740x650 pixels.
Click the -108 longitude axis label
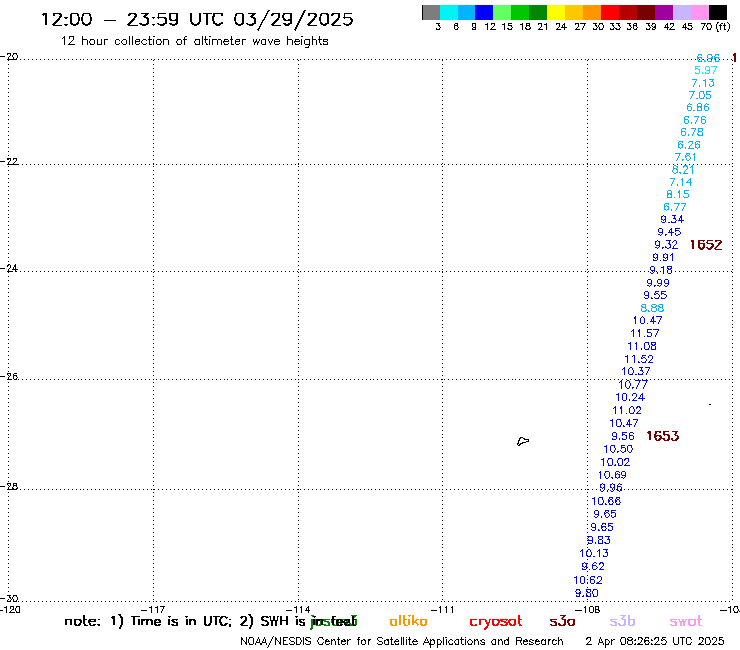click(x=588, y=609)
